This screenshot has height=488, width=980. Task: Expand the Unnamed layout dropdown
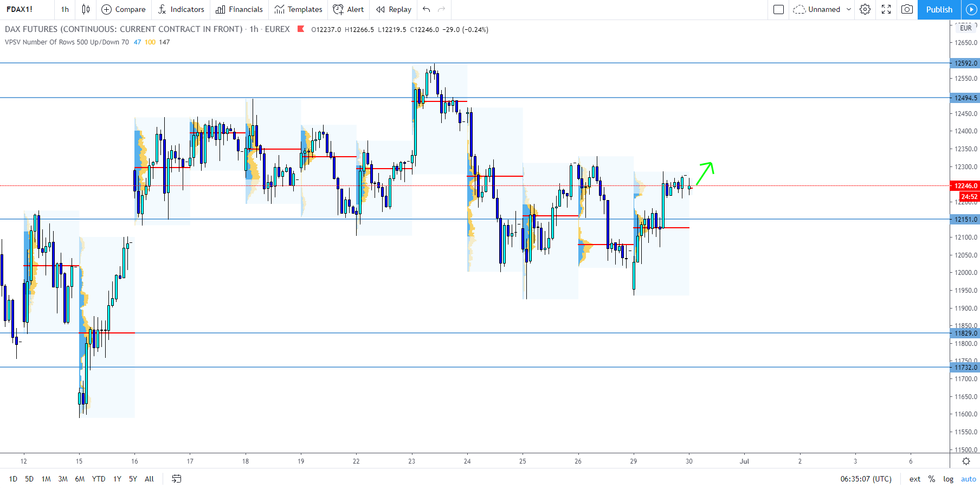[x=822, y=9]
